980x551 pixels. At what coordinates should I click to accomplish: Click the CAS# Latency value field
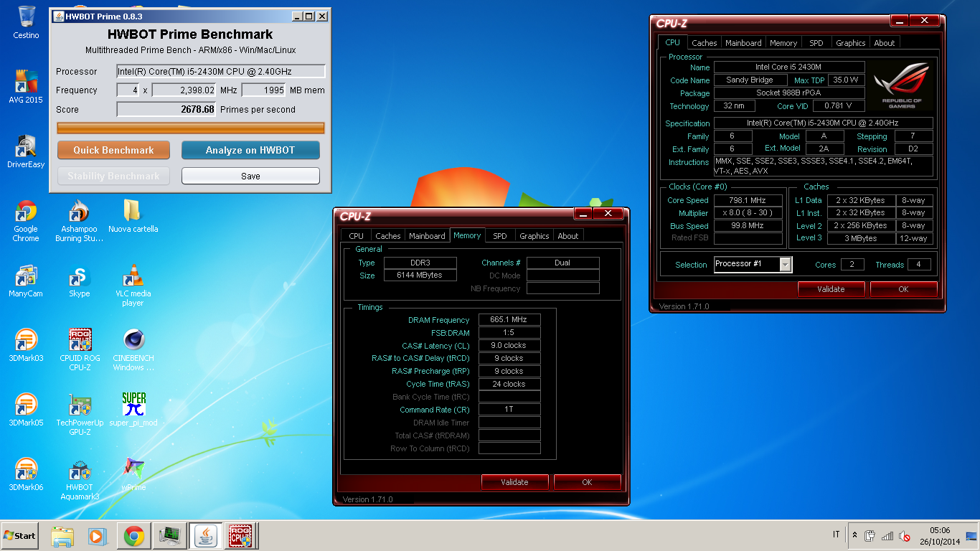(509, 345)
